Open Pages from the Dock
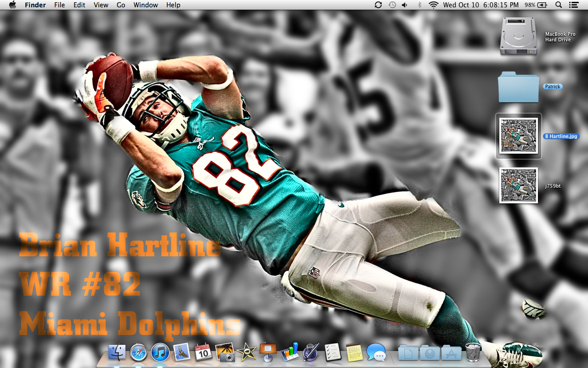588x368 pixels. pos(311,352)
